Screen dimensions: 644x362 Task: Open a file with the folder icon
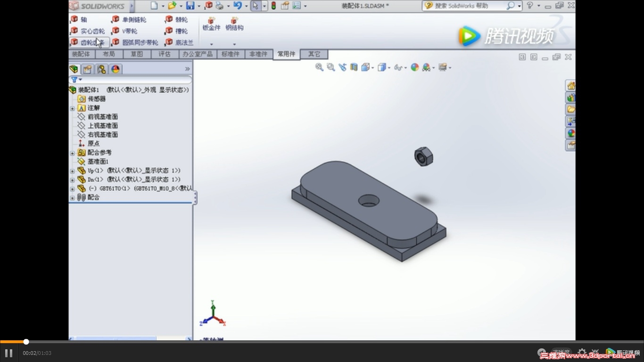click(x=172, y=6)
